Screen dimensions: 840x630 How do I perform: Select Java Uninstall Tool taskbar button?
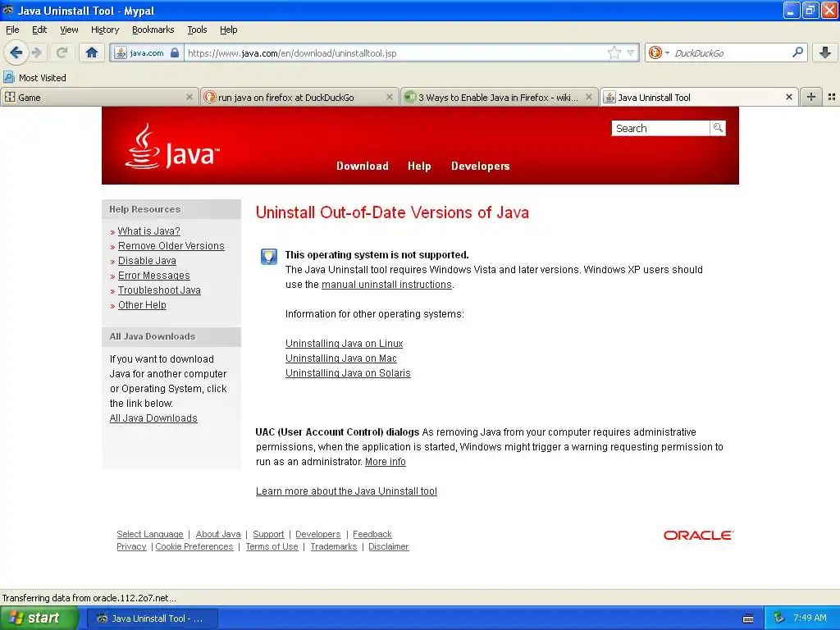point(153,619)
